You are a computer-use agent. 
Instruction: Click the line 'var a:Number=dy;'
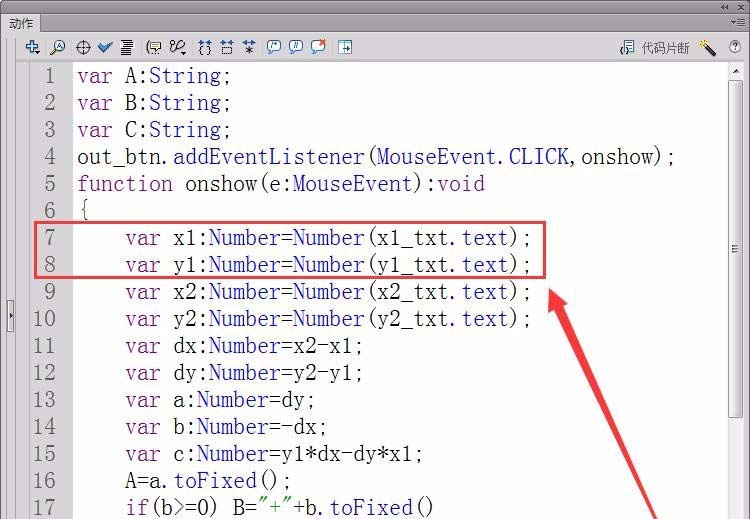(220, 399)
